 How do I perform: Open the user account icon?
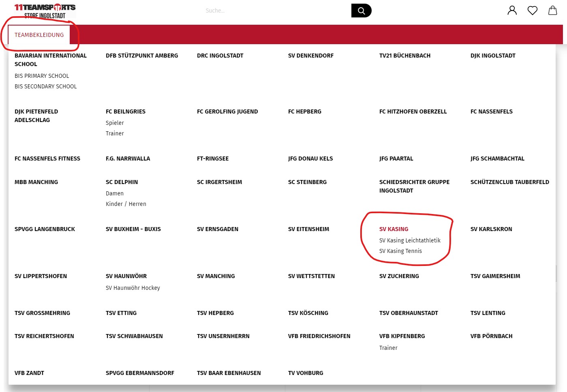512,10
